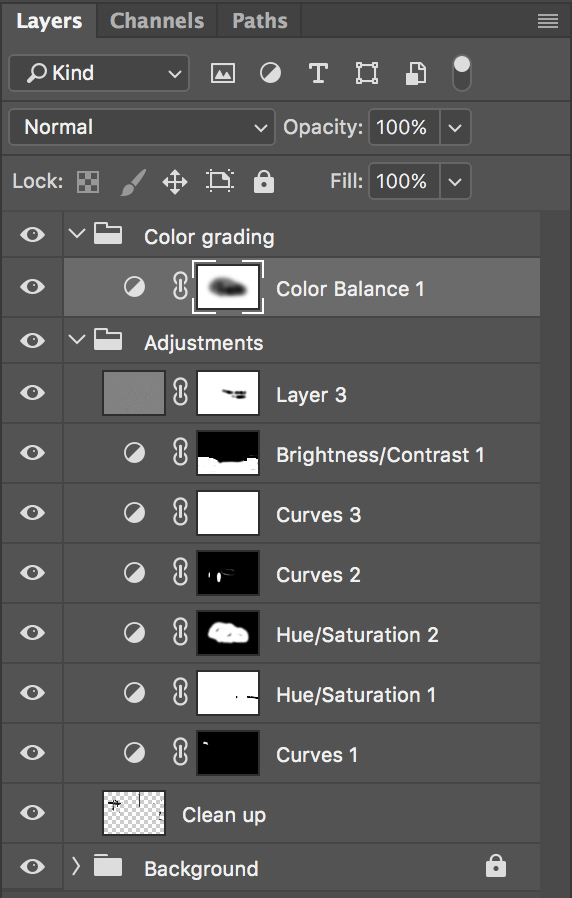Screen dimensions: 572x898
Task: Filter layers by pixel layer icon
Action: (x=223, y=73)
